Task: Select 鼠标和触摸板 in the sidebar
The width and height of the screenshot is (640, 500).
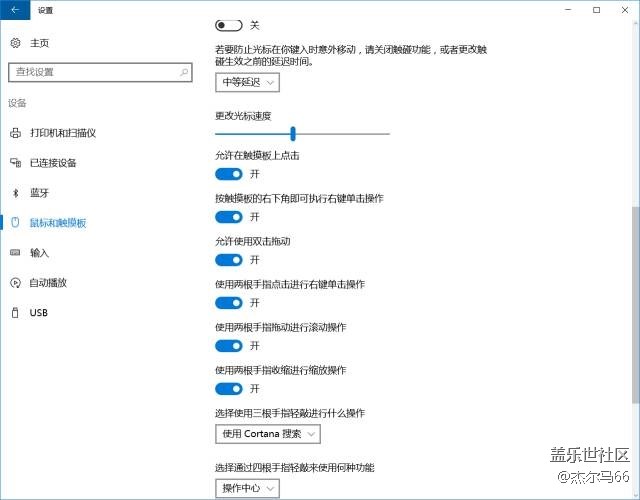Action: coord(58,223)
